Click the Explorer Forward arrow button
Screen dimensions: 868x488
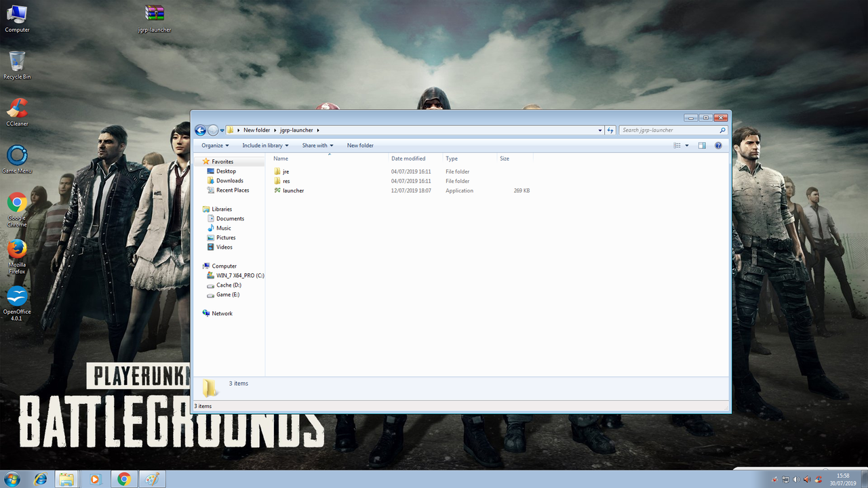[x=213, y=130]
